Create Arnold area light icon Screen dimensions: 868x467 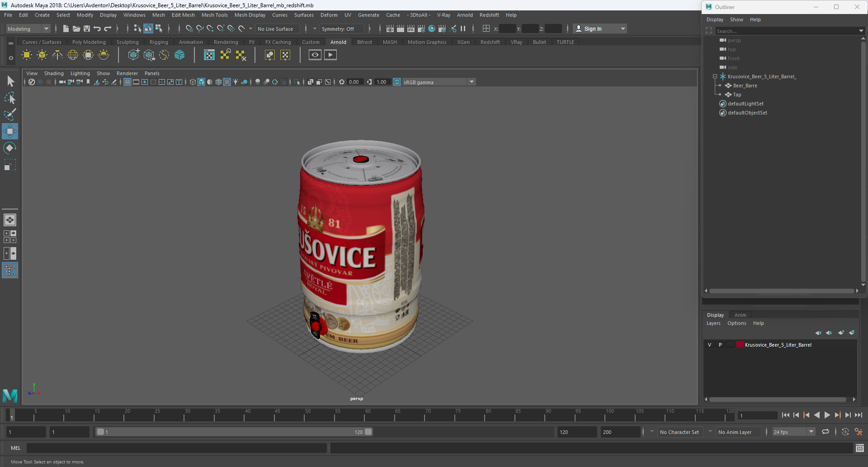click(x=27, y=55)
